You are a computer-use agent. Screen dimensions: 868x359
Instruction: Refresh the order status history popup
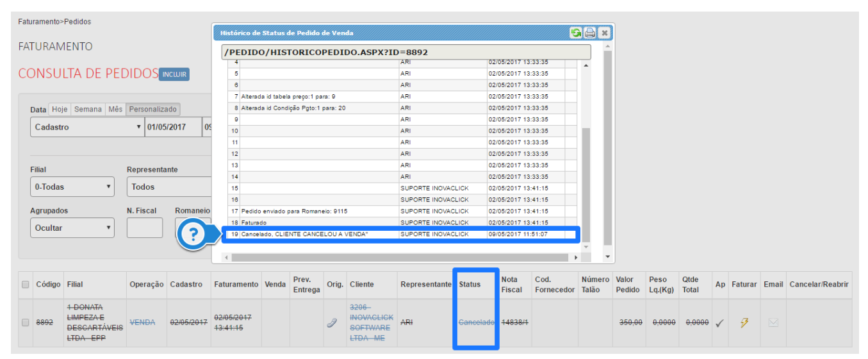point(576,33)
